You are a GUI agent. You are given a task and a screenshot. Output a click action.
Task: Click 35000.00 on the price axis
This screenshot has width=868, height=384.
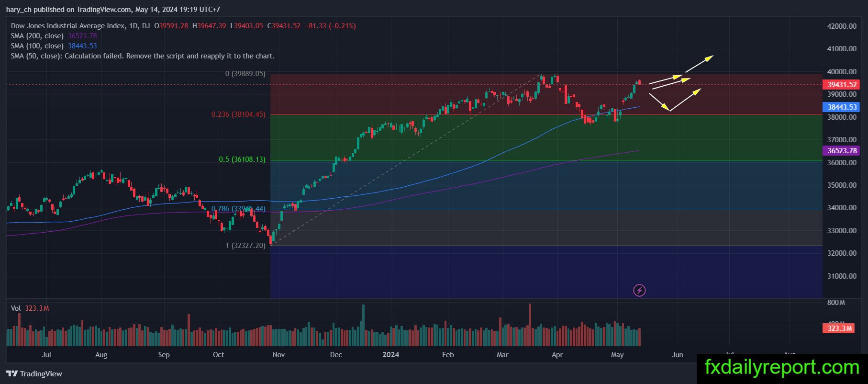842,185
